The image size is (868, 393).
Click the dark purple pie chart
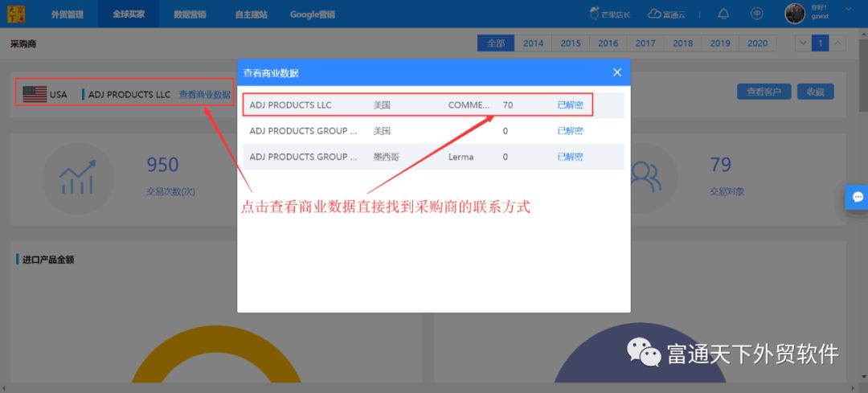641,353
